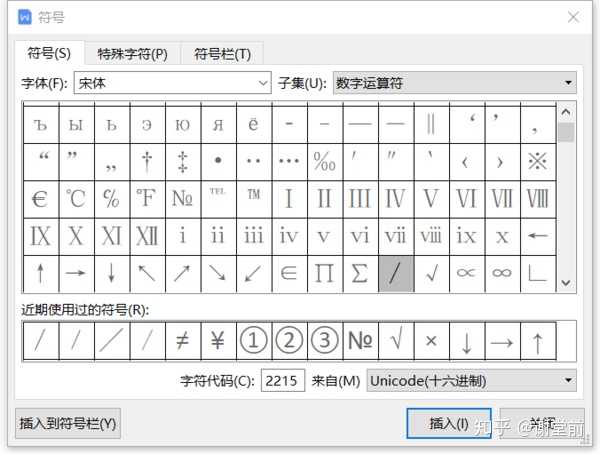The width and height of the screenshot is (600, 454).
Task: Pick the circled ① recent symbol
Action: click(254, 341)
